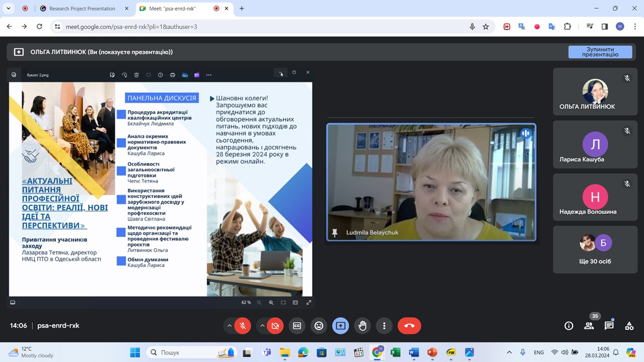This screenshot has height=362, width=644.
Task: Turn on the camera
Action: [275, 326]
